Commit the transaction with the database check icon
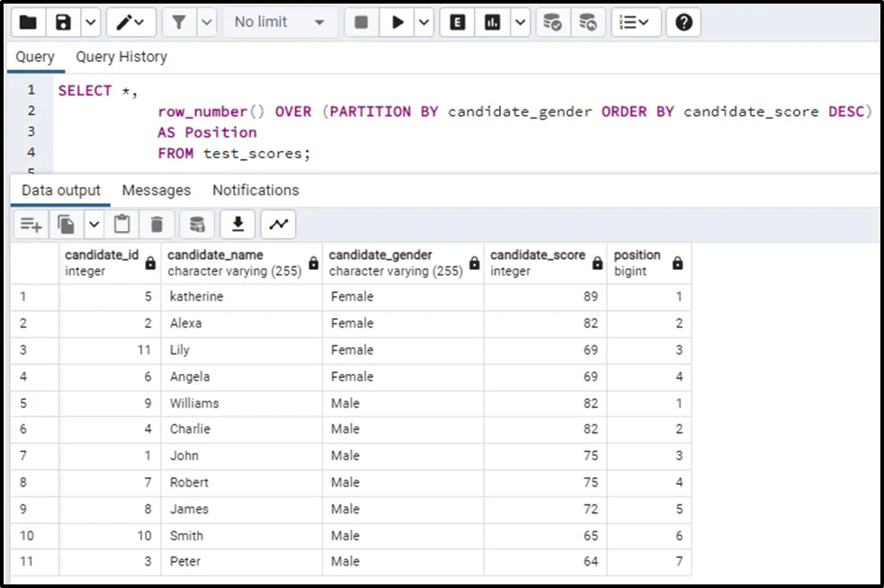The height and width of the screenshot is (588, 884). coord(553,22)
